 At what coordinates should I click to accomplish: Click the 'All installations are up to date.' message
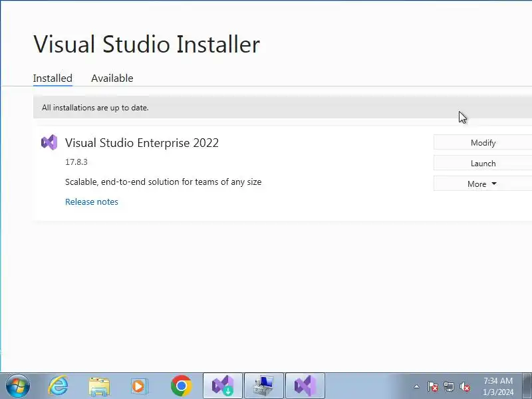point(95,108)
